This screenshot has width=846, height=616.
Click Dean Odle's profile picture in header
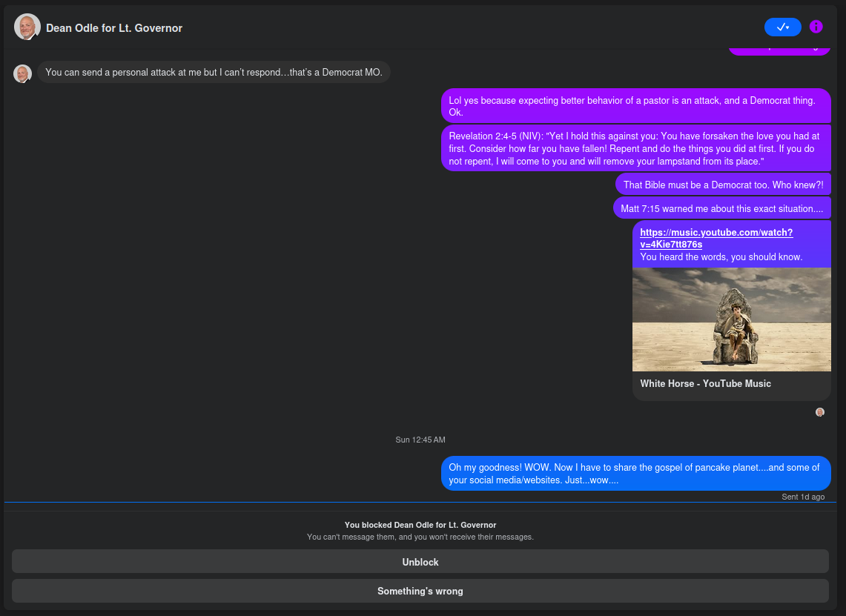27,27
